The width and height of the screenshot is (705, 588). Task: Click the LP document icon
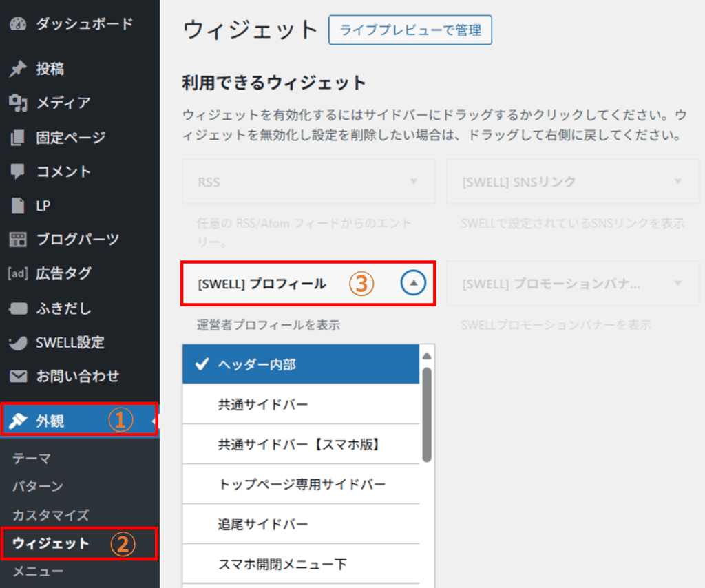coord(18,206)
